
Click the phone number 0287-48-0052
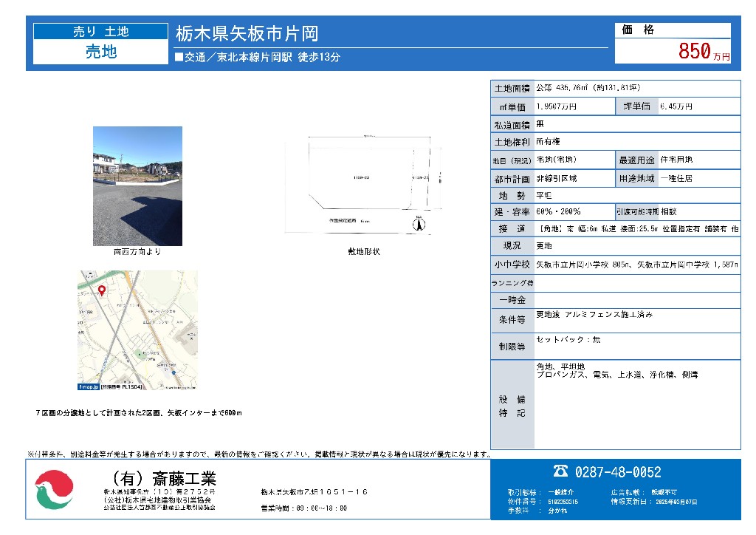coord(617,472)
